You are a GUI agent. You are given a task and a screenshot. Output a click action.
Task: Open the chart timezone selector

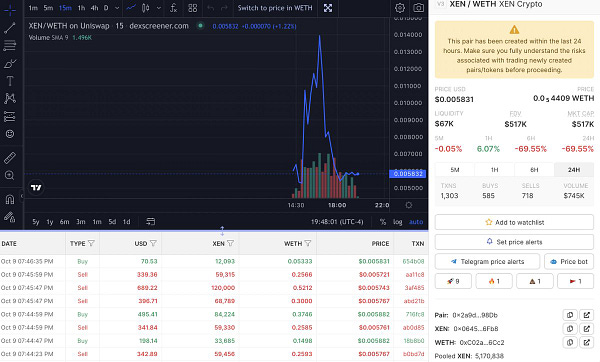tap(337, 222)
